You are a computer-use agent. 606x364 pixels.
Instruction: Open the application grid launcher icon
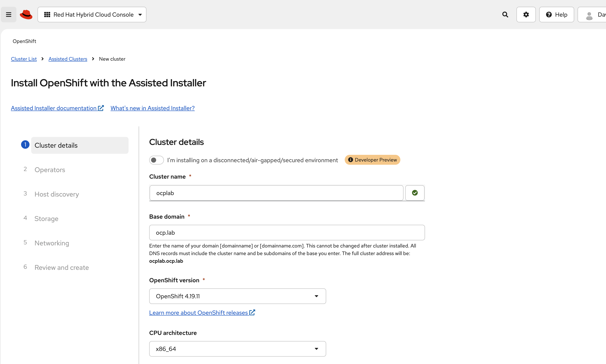pyautogui.click(x=47, y=15)
